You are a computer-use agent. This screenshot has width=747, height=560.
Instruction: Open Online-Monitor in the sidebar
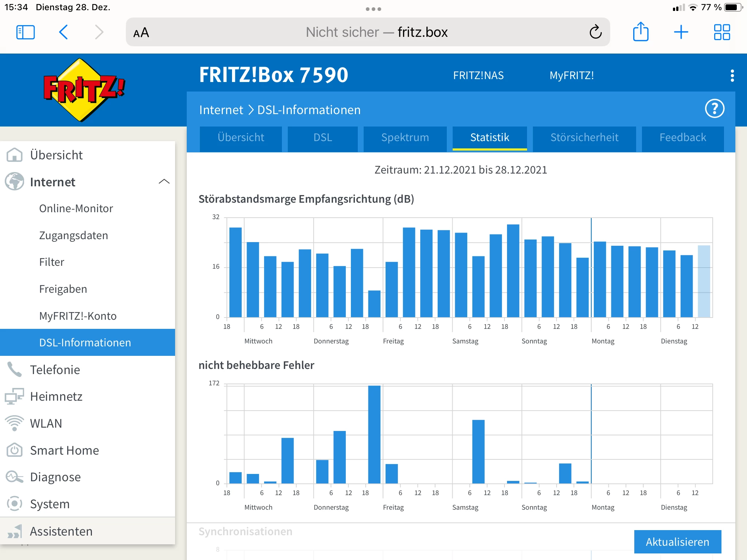(x=76, y=209)
